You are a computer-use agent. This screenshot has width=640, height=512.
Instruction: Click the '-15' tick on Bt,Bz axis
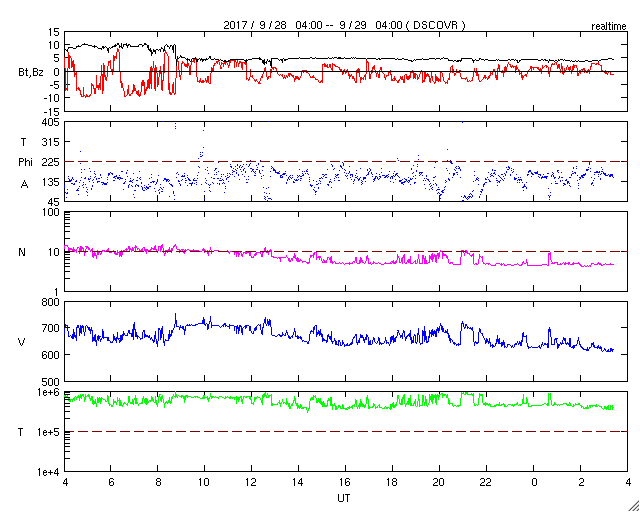tap(51, 111)
